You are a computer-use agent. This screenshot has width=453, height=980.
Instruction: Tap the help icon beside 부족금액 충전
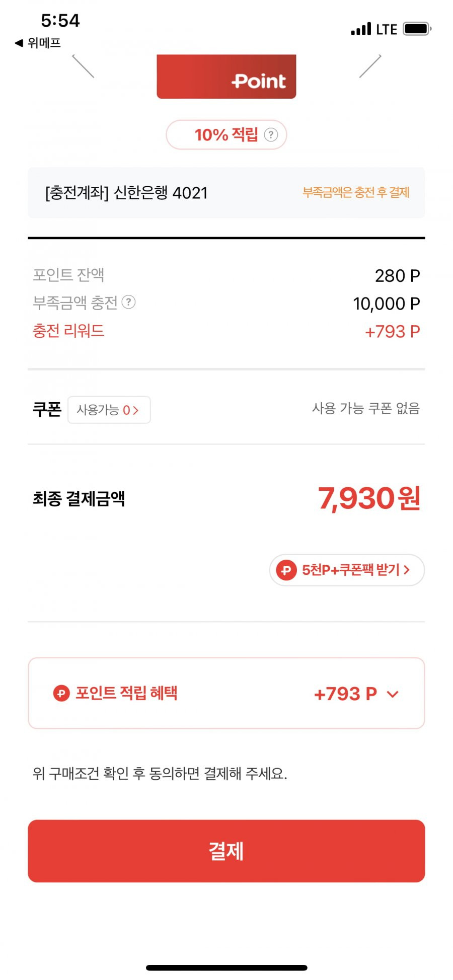129,302
